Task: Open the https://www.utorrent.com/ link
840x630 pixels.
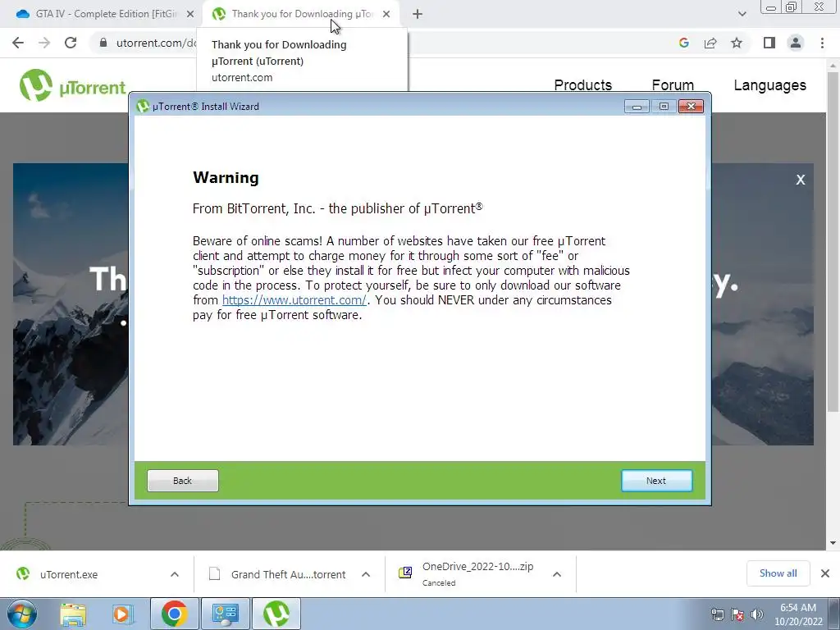Action: 294,300
